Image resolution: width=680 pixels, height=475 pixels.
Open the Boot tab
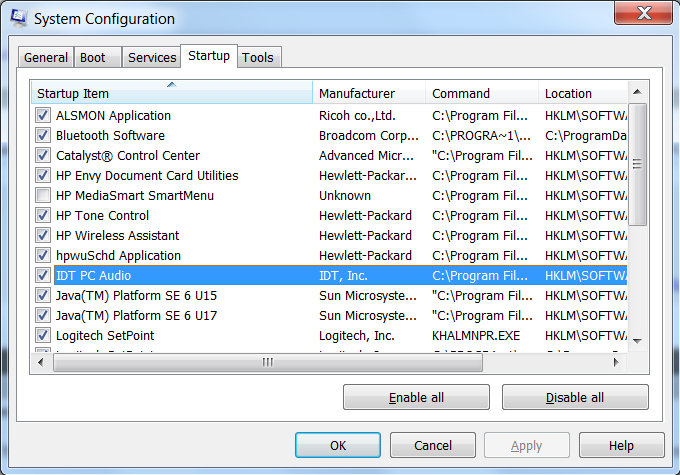98,57
